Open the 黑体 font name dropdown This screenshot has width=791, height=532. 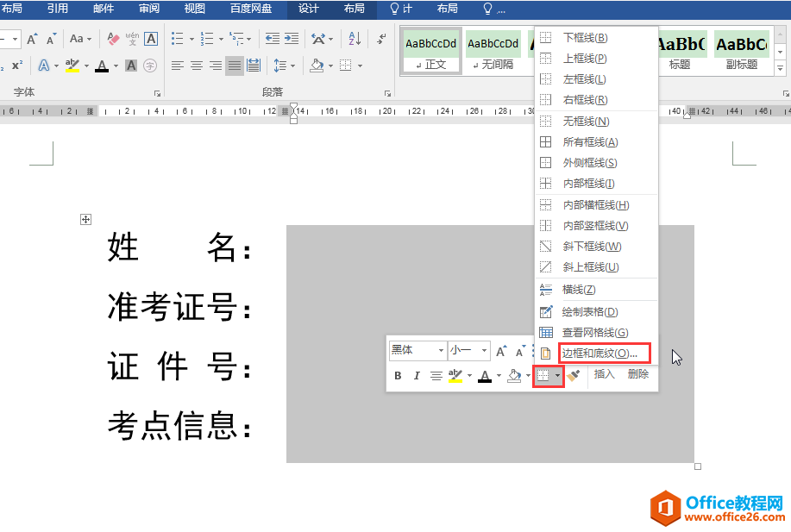[x=441, y=351]
